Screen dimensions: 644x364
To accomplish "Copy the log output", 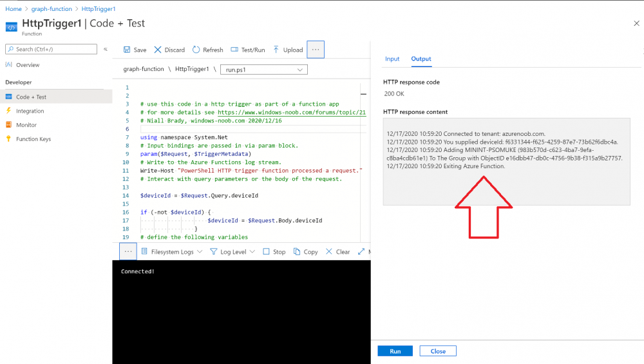I will (305, 251).
